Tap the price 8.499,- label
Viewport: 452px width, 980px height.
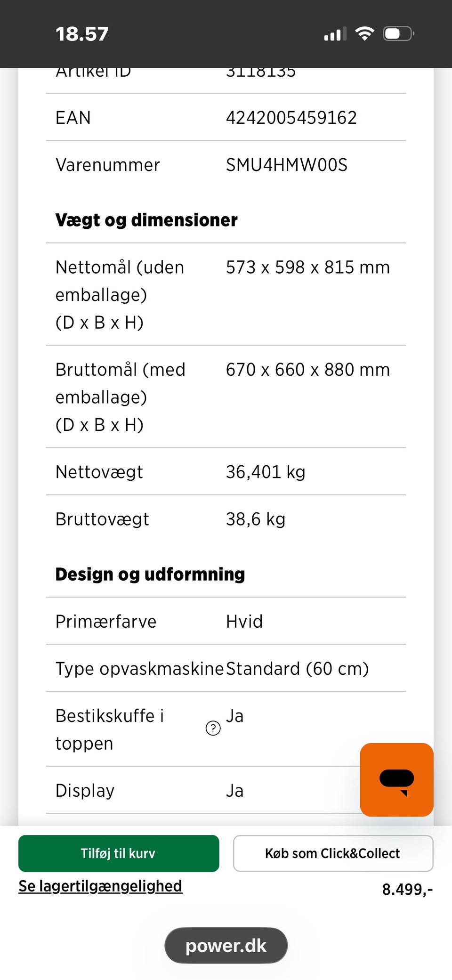point(407,889)
